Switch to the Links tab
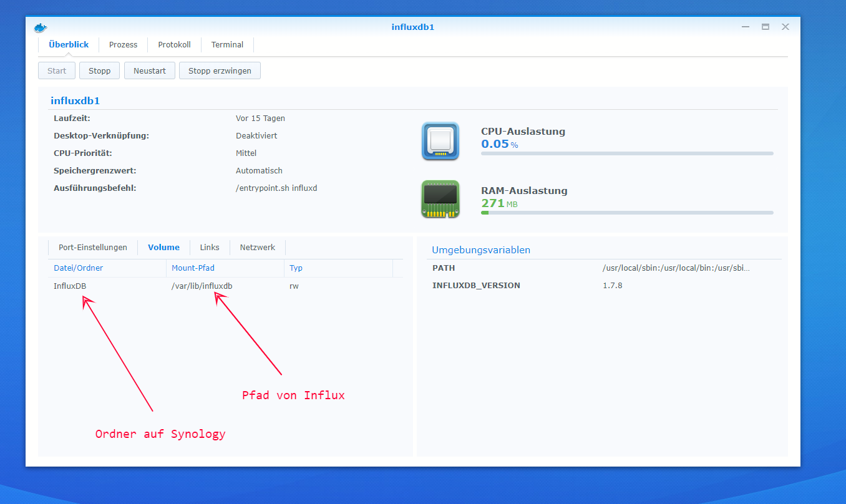This screenshot has width=846, height=504. click(x=210, y=248)
